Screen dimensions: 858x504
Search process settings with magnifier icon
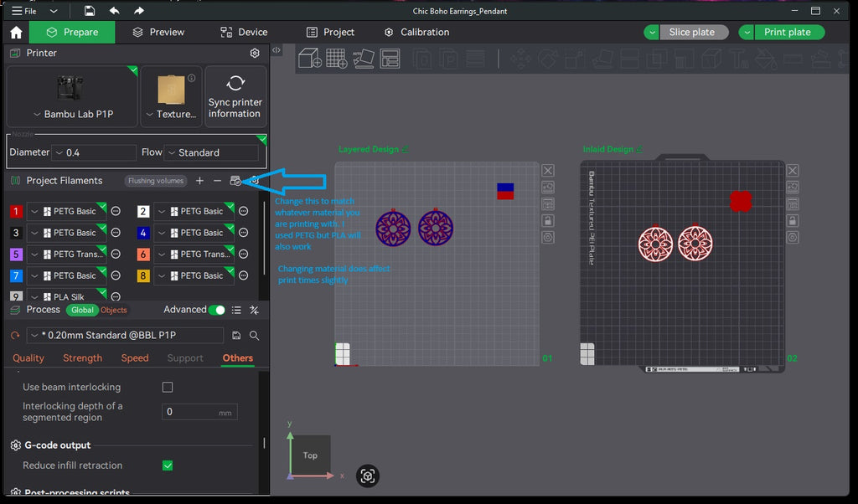click(x=255, y=335)
